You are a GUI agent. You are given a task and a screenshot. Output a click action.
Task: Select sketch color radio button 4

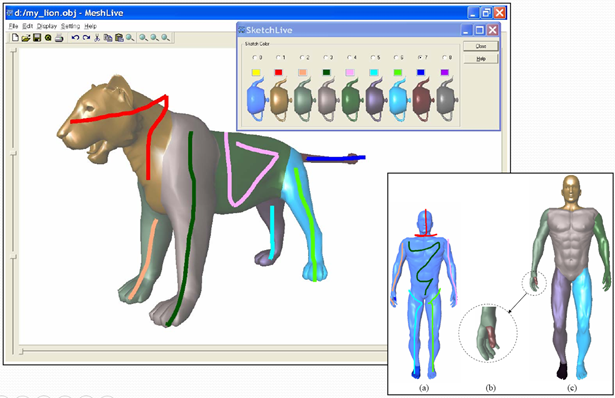click(x=351, y=57)
